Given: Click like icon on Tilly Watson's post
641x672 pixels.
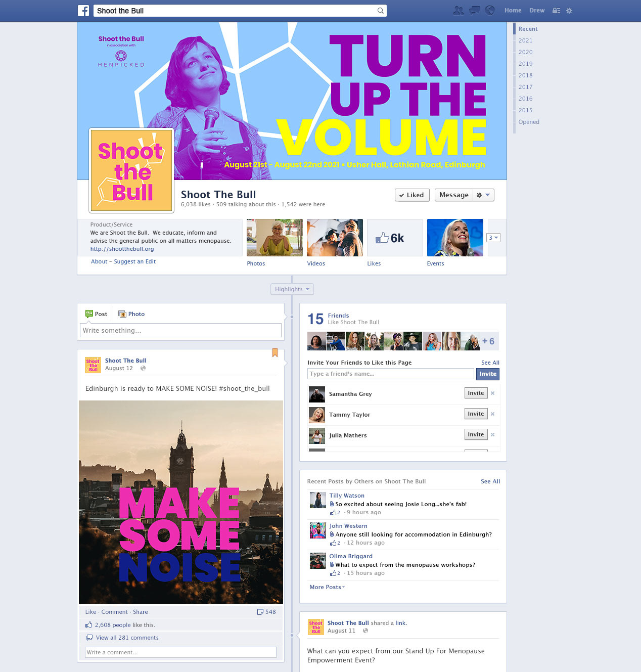Looking at the screenshot, I should coord(333,513).
